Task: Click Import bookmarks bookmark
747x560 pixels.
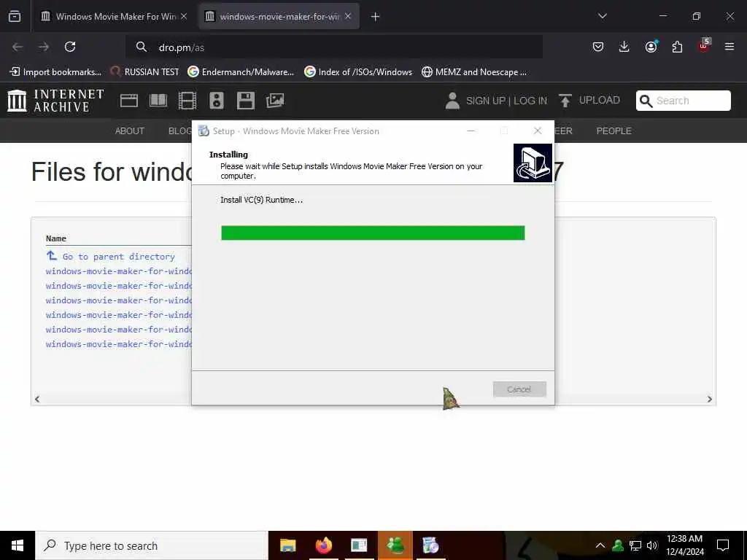Action: (55, 72)
